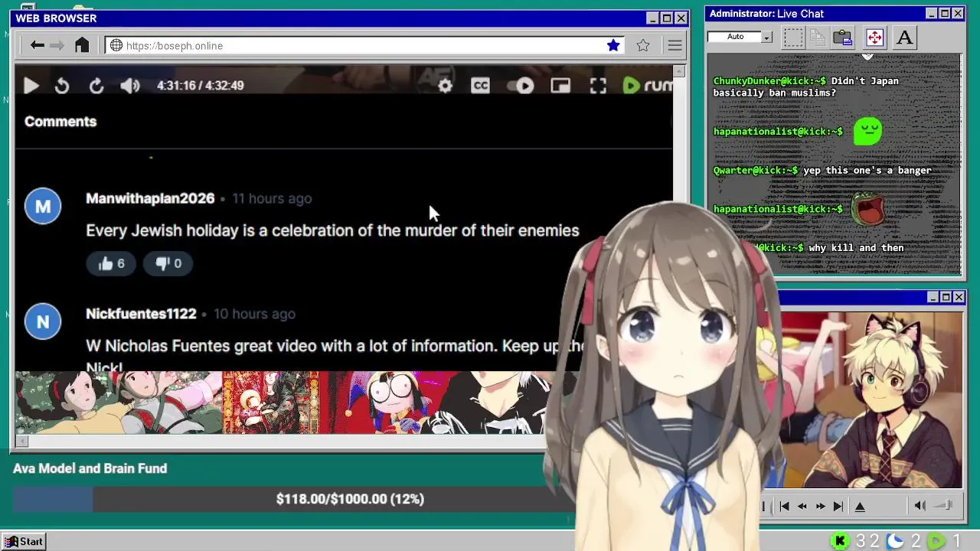This screenshot has height=551, width=980.
Task: Open the browser hamburger menu
Action: pos(675,45)
